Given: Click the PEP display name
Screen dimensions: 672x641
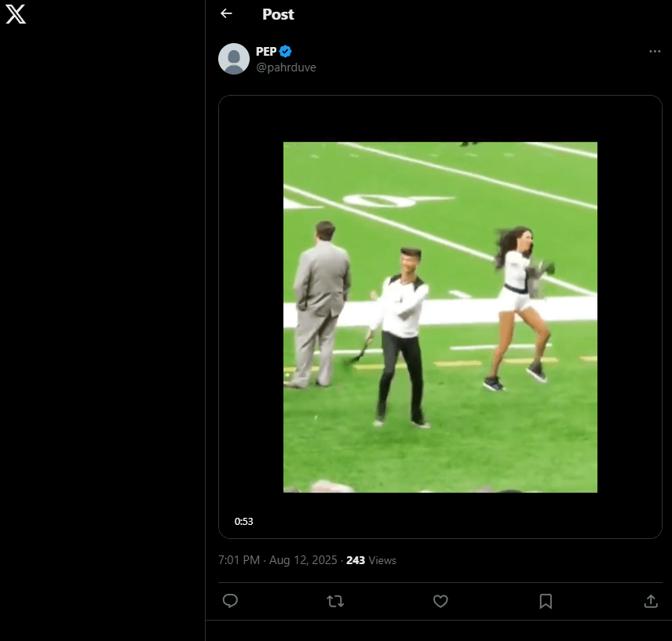Looking at the screenshot, I should pyautogui.click(x=266, y=52).
